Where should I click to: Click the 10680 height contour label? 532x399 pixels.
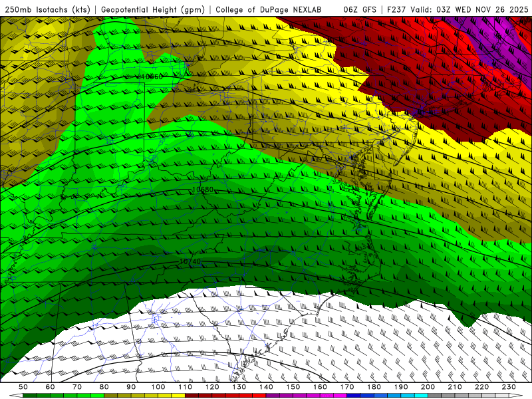(203, 190)
